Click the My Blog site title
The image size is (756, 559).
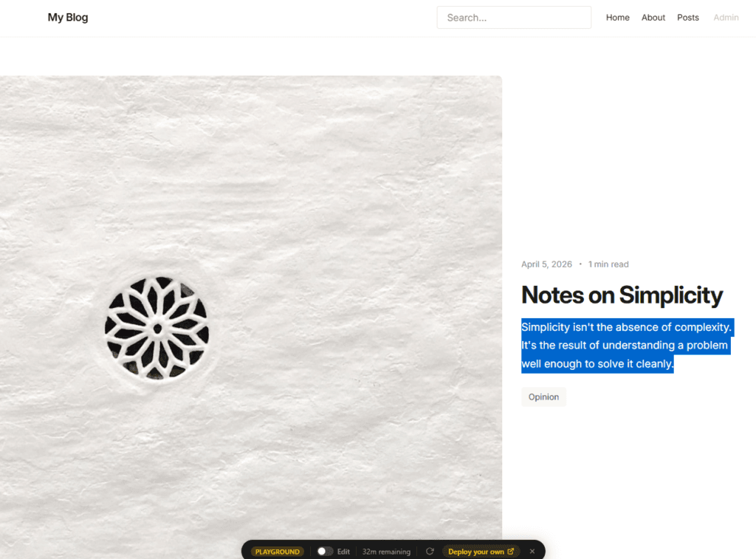(x=68, y=18)
